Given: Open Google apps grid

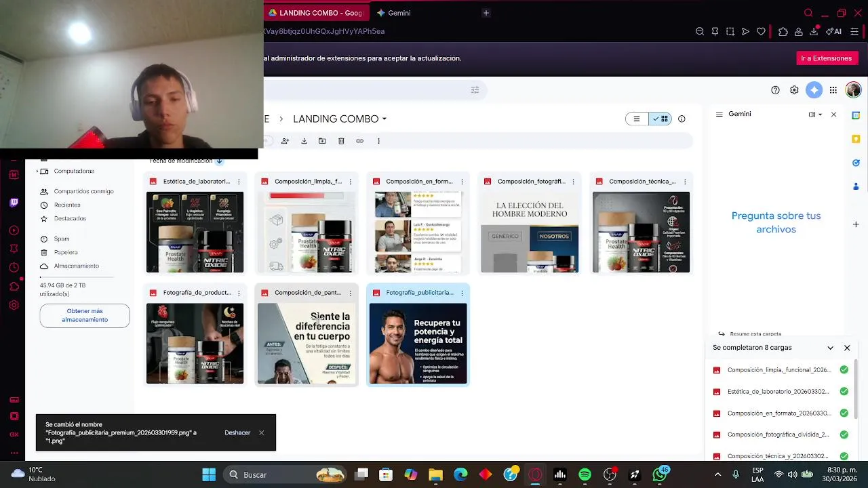Looking at the screenshot, I should [833, 90].
